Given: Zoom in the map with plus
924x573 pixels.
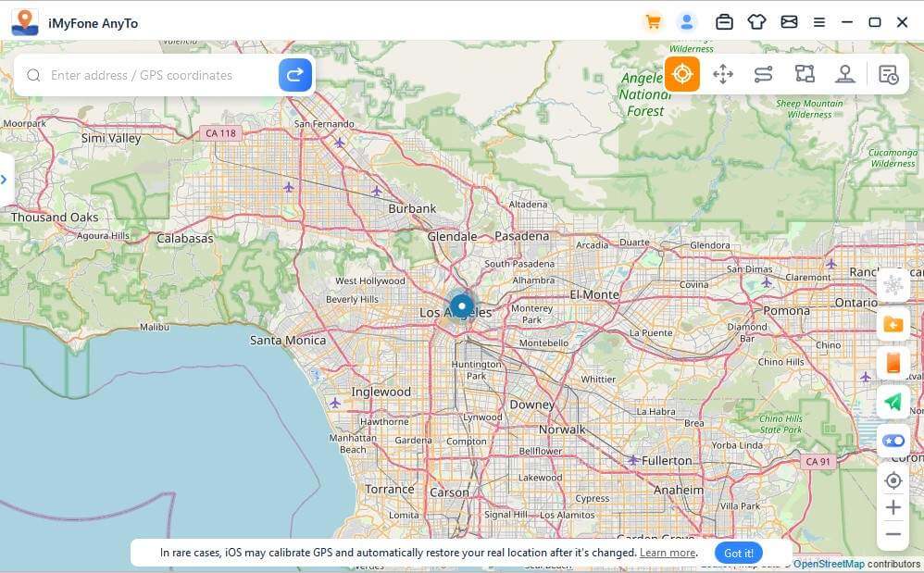Looking at the screenshot, I should tap(893, 507).
